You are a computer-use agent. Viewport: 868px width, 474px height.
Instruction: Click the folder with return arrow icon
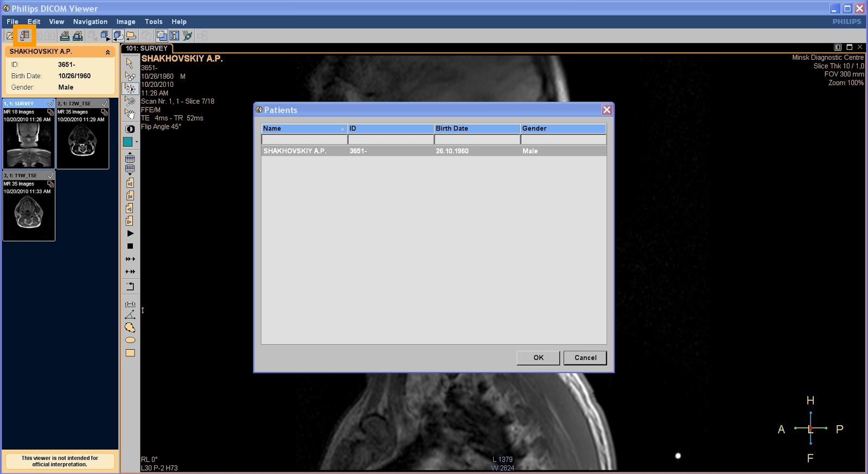pyautogui.click(x=131, y=36)
